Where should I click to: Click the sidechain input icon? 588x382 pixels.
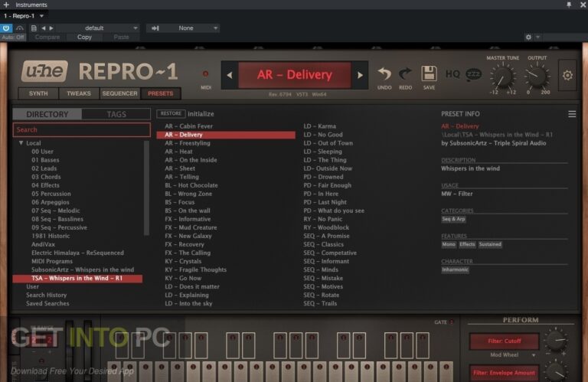tap(155, 28)
